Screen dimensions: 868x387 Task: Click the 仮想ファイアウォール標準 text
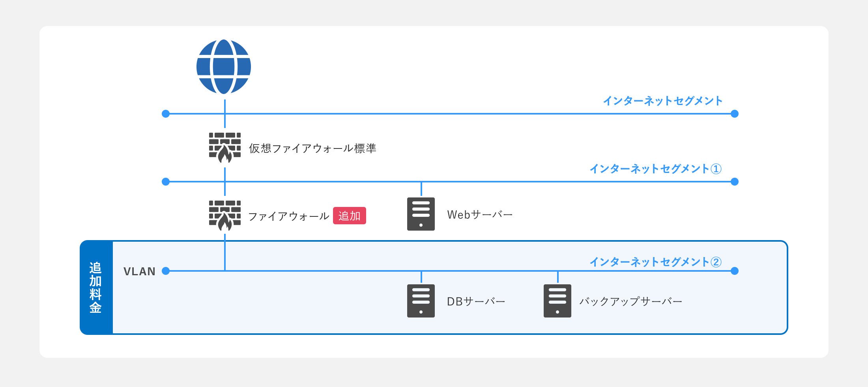click(x=312, y=148)
